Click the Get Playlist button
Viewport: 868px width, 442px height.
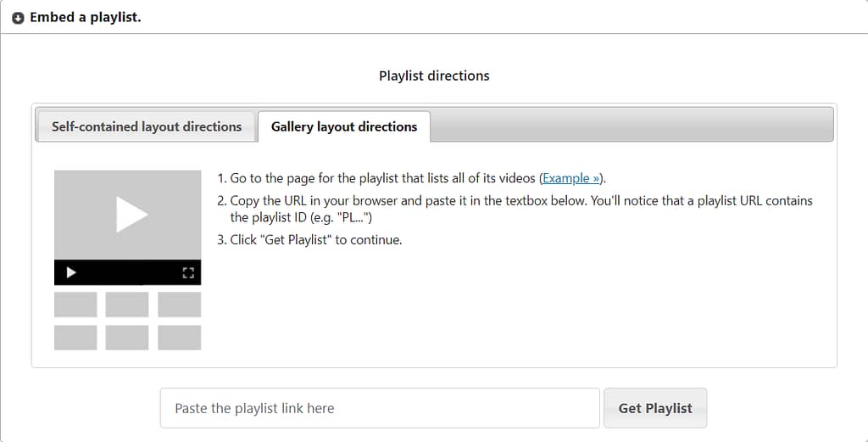(655, 408)
